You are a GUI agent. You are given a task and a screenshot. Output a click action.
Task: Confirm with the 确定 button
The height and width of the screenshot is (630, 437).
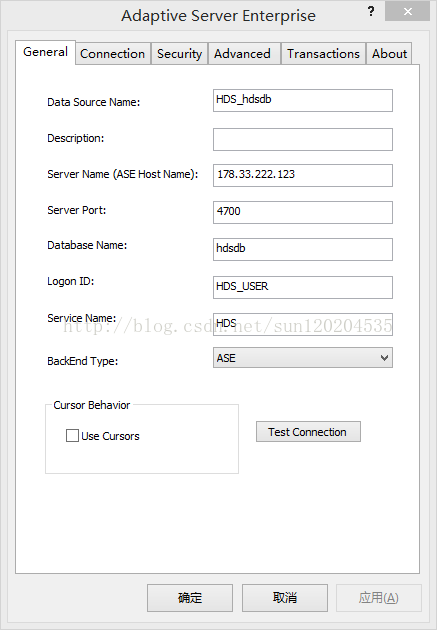pyautogui.click(x=190, y=598)
